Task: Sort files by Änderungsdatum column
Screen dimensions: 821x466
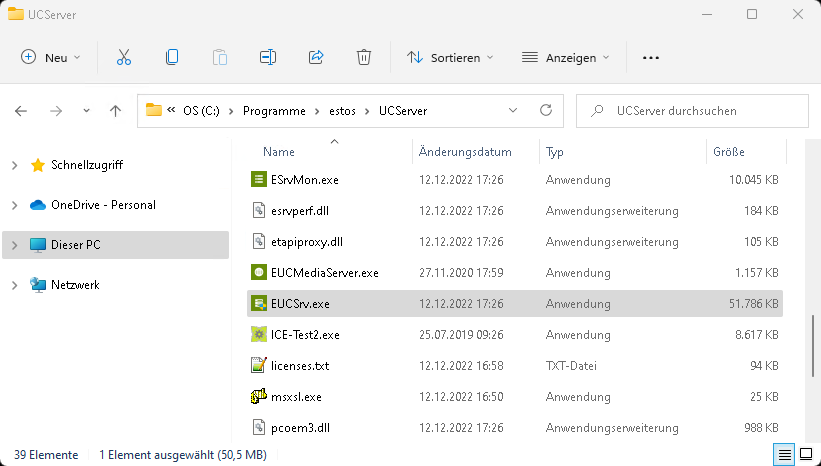Action: pyautogui.click(x=465, y=152)
